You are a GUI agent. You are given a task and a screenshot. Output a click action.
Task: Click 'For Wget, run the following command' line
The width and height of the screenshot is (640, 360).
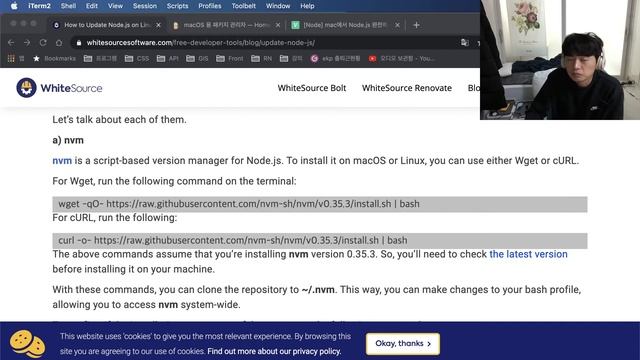(x=174, y=181)
